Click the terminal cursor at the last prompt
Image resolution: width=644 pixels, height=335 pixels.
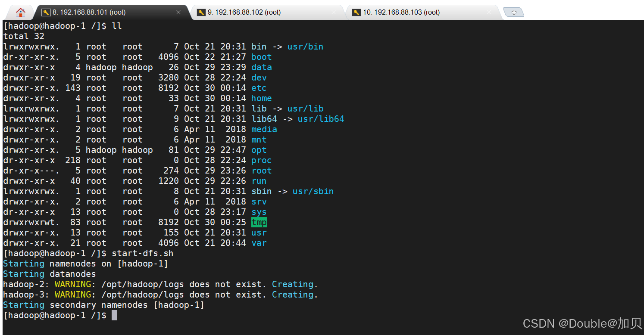point(114,315)
